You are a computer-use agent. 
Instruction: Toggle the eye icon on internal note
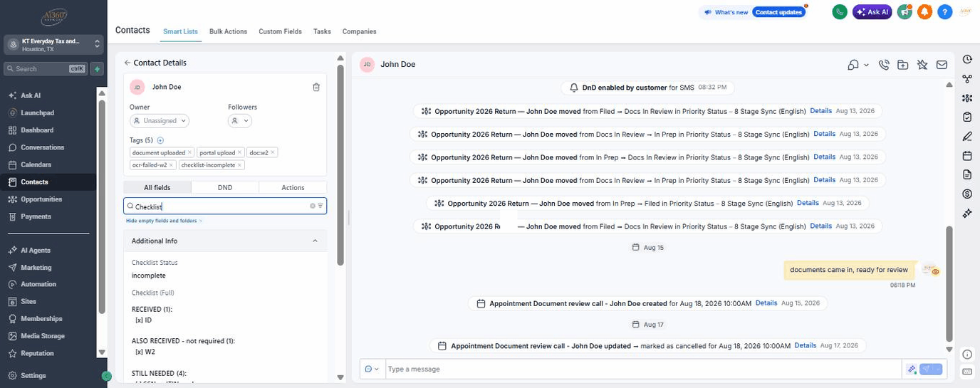tap(936, 271)
